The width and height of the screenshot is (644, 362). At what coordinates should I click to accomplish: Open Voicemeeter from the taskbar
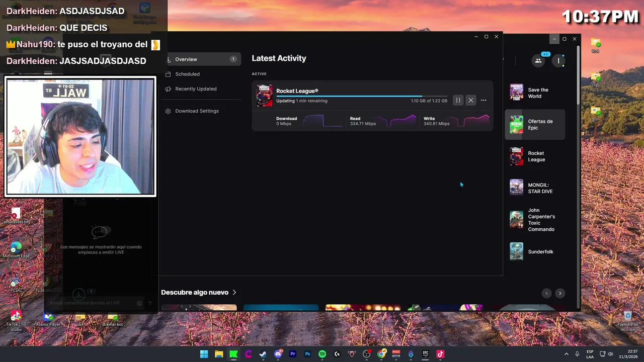[396, 354]
